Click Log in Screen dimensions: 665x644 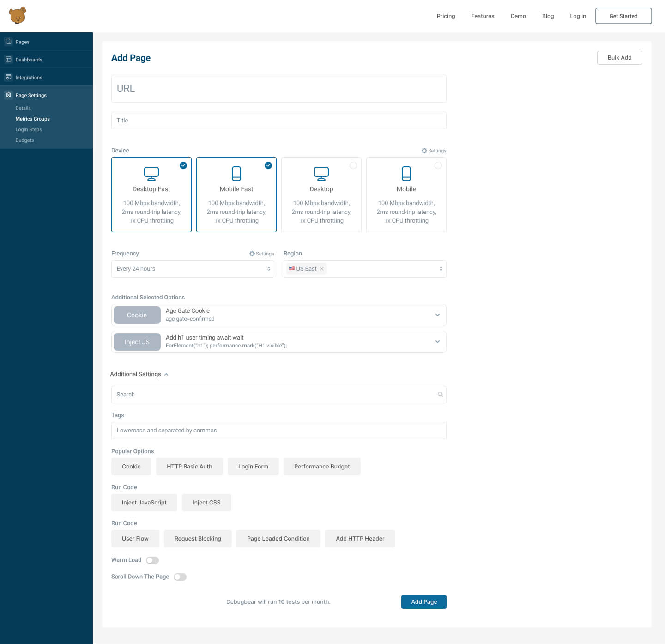pos(578,16)
